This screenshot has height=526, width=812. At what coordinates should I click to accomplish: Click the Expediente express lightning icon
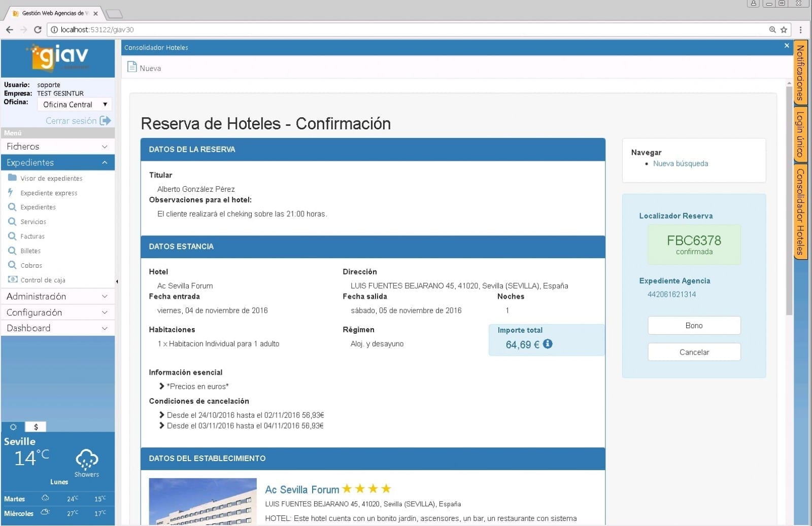coord(11,192)
